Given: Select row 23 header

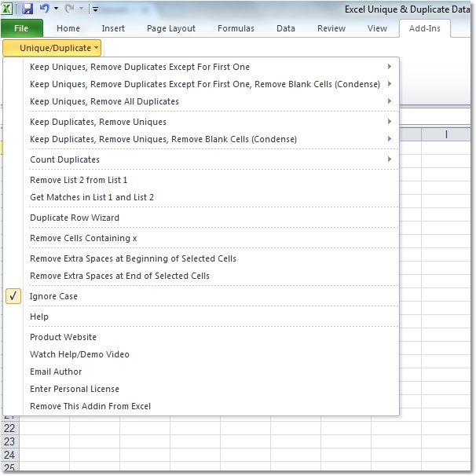Looking at the screenshot, I should tap(9, 441).
